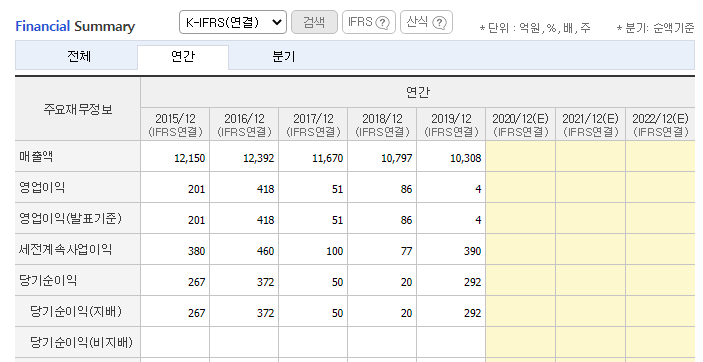Image resolution: width=703 pixels, height=362 pixels.
Task: Select the 2018/12 column header
Action: tap(382, 124)
